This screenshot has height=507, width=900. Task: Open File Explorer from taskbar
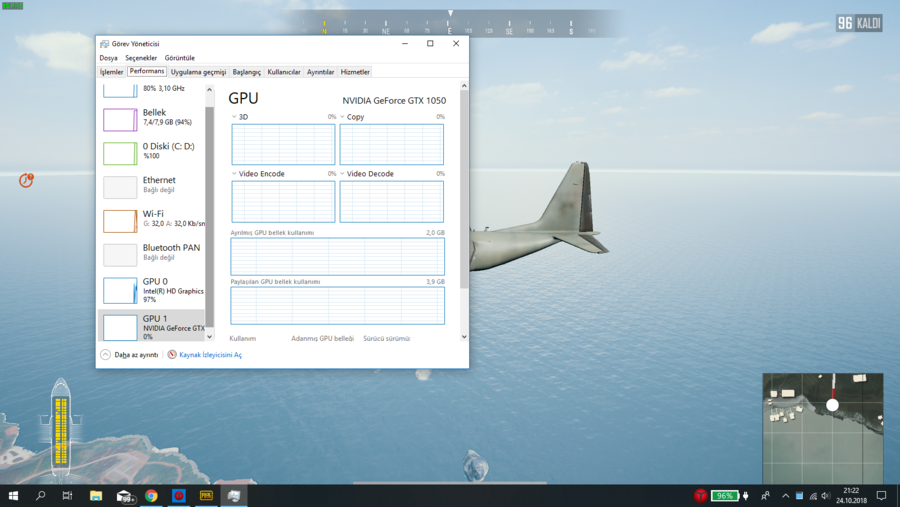coord(96,496)
